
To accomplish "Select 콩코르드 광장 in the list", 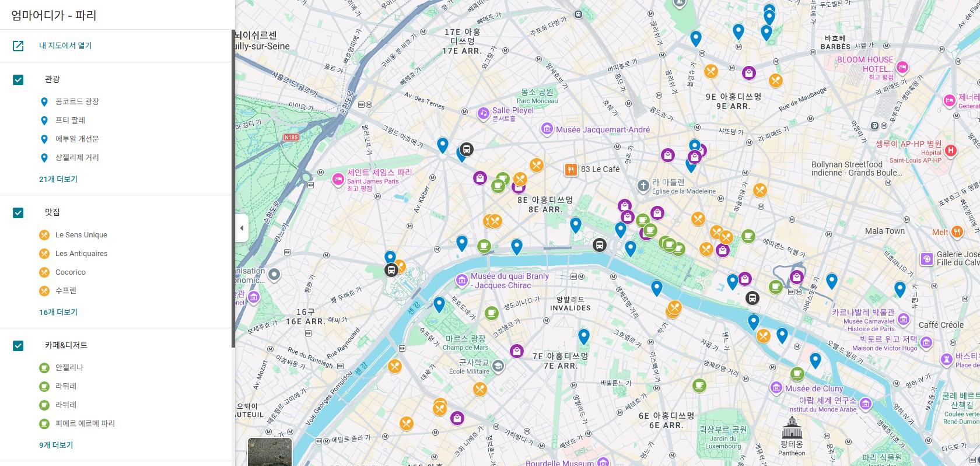I will (77, 101).
